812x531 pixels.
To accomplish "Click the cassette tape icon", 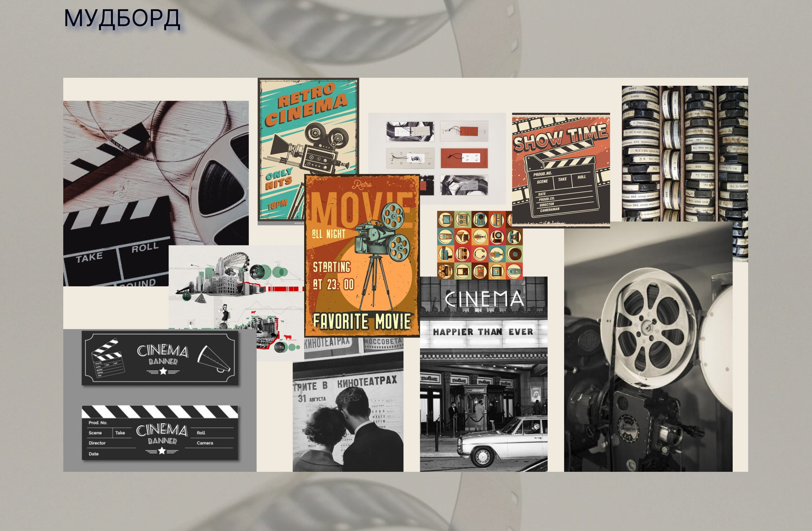I will (497, 220).
